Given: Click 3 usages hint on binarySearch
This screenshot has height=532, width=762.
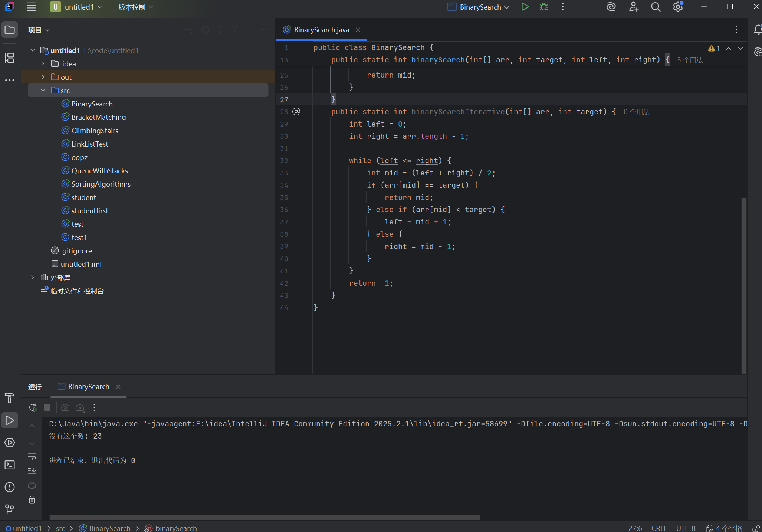Looking at the screenshot, I should pos(690,60).
